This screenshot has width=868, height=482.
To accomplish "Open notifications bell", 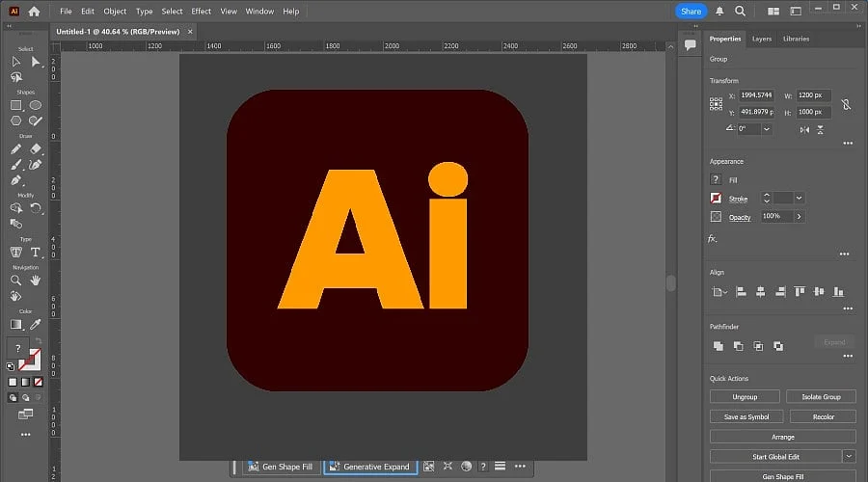I will [719, 11].
